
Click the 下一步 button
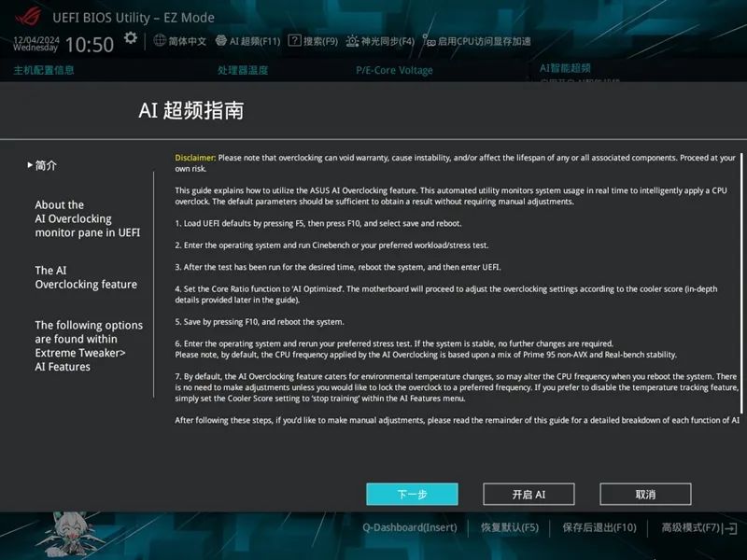tap(412, 495)
